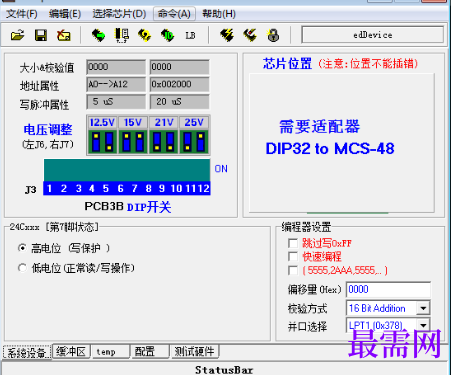Click the 偏移量 Hex input field
This screenshot has width=460, height=375.
tap(388, 289)
